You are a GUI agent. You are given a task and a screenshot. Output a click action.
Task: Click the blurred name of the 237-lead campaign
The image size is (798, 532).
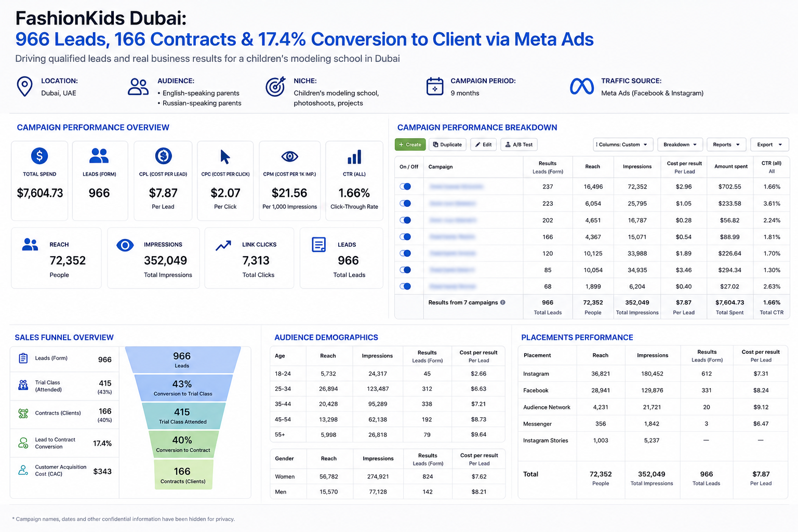click(x=457, y=187)
